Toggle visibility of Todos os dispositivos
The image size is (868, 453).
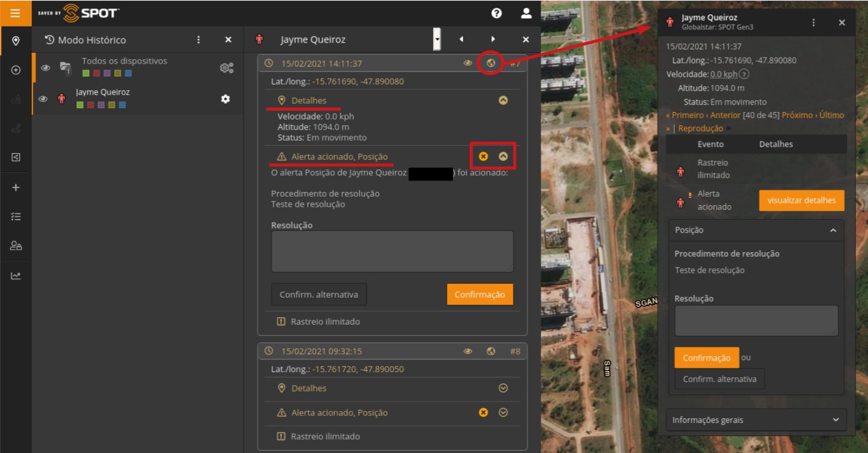tap(45, 68)
